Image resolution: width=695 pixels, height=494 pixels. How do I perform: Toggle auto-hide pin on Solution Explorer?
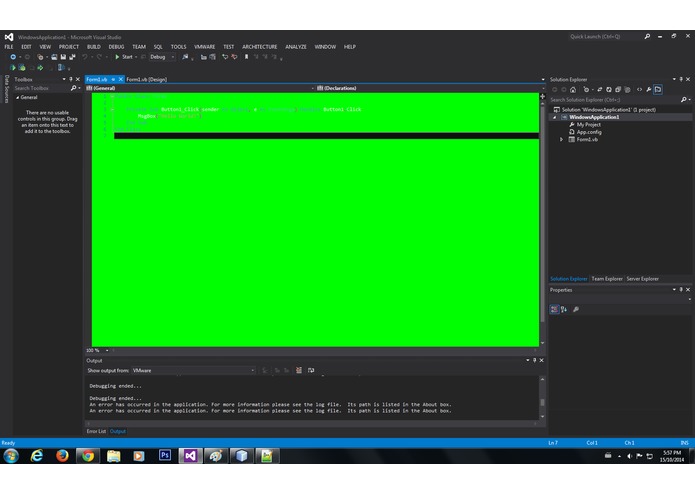[681, 79]
